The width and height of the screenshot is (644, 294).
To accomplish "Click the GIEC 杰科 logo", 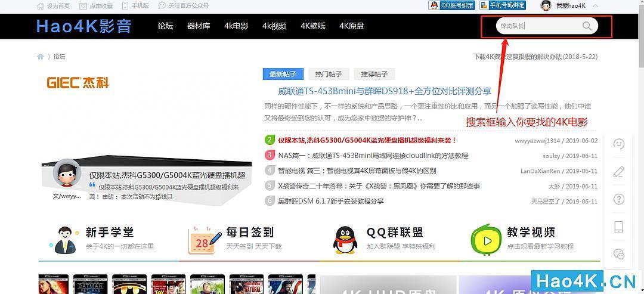I will (x=78, y=82).
